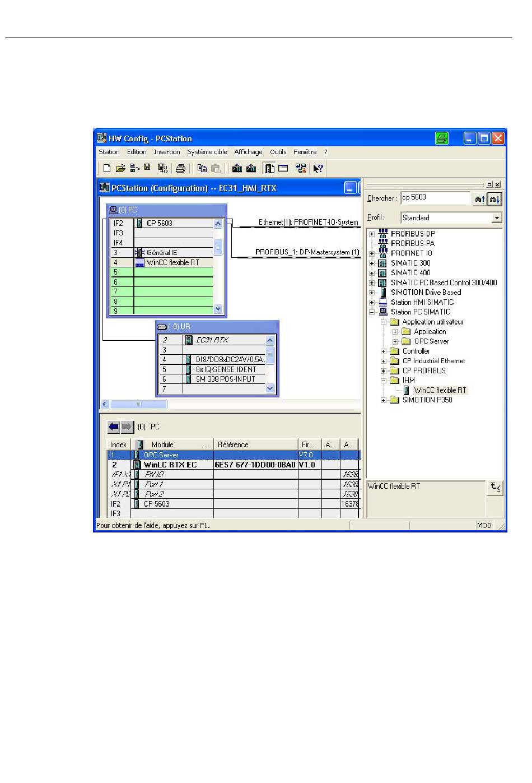Click the Paste toolbar icon
532x783 pixels.
[216, 168]
